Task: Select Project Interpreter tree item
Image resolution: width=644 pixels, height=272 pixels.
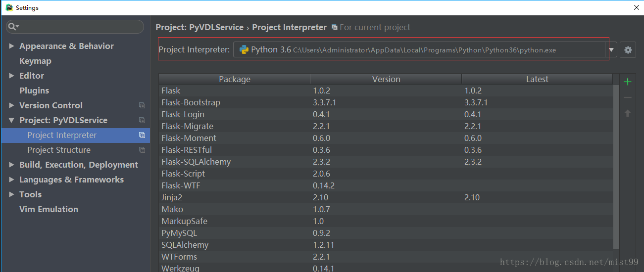Action: [75, 135]
